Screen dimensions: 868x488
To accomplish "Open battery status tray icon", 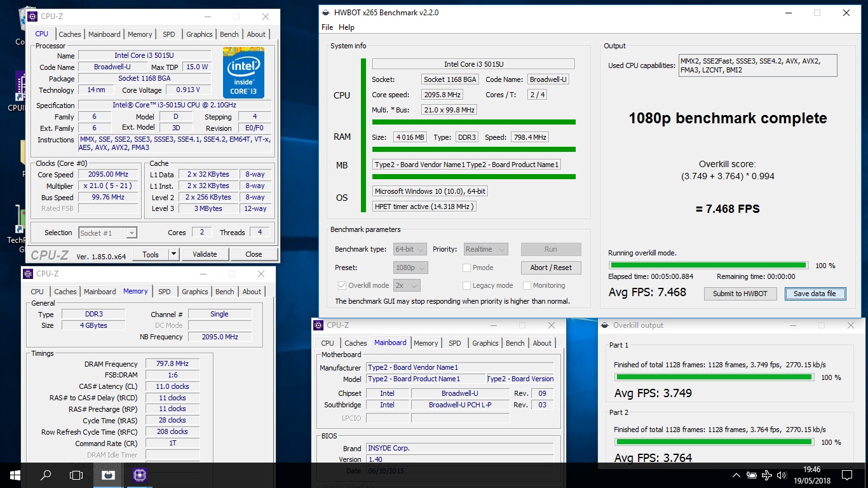I will [752, 475].
